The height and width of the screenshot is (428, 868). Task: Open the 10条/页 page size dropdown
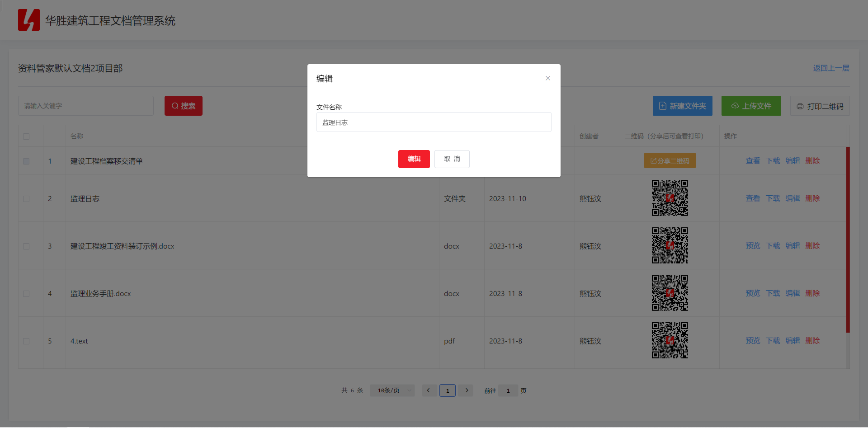click(x=392, y=390)
